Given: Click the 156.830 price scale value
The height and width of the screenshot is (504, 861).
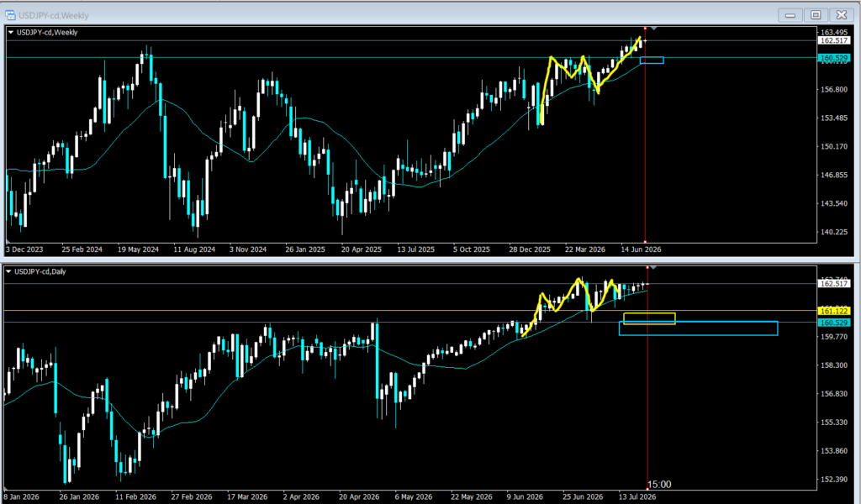Looking at the screenshot, I should pos(833,394).
